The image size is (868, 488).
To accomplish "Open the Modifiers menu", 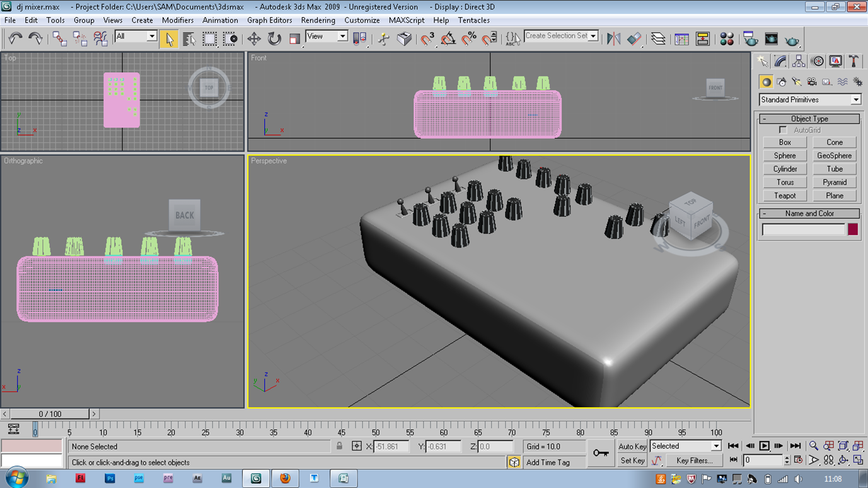I will click(x=178, y=20).
